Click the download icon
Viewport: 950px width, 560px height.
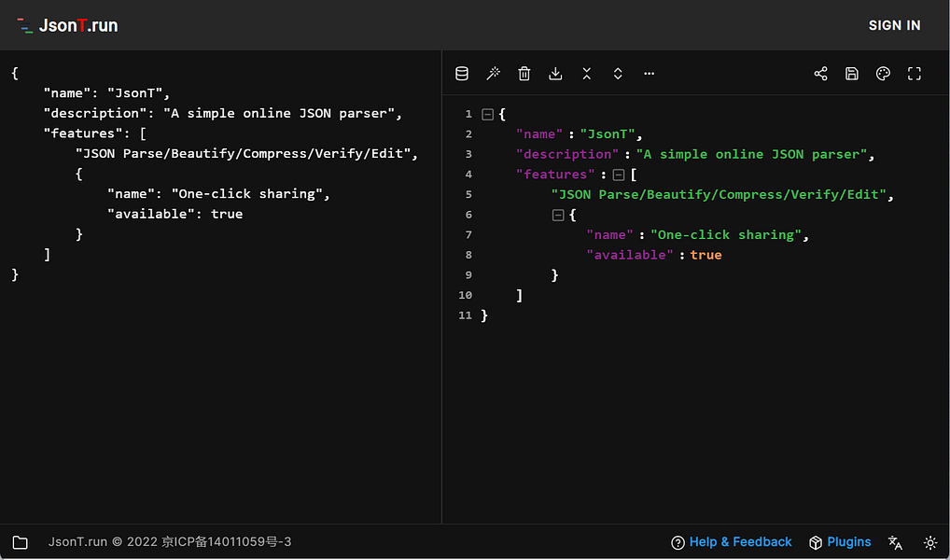coord(555,74)
